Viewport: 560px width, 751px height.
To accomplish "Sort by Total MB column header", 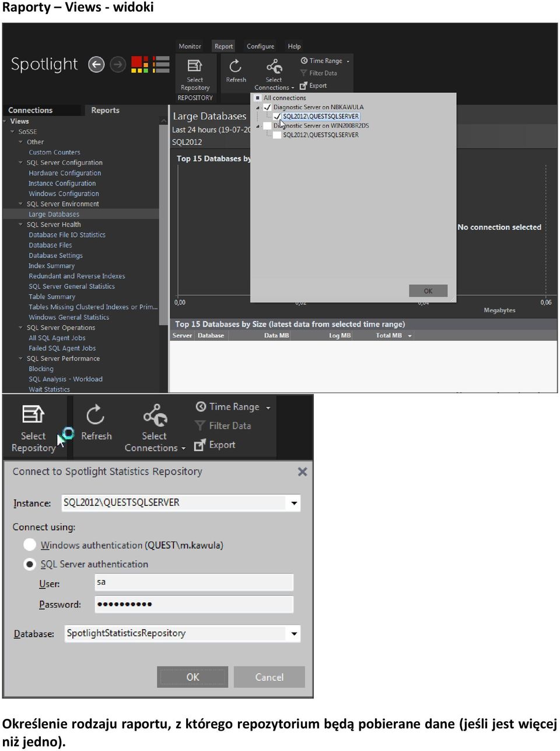I will [x=388, y=336].
